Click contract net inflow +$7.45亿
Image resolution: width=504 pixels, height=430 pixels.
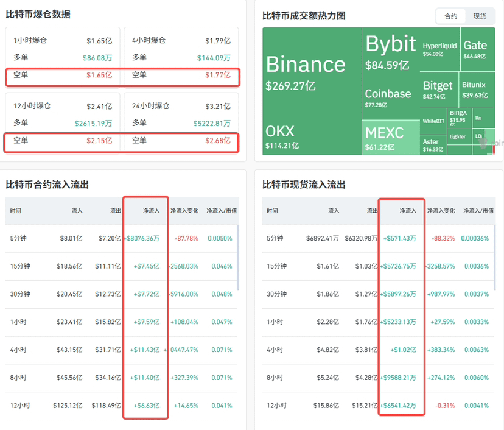147,266
